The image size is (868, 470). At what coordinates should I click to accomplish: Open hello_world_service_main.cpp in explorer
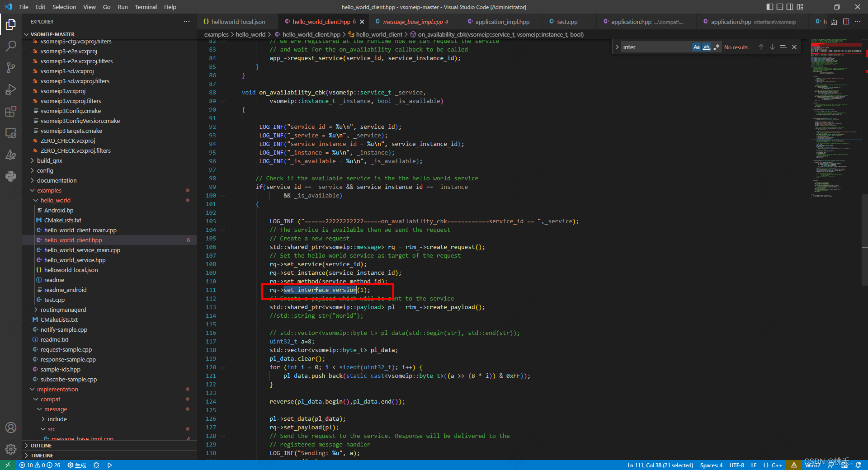(x=82, y=250)
